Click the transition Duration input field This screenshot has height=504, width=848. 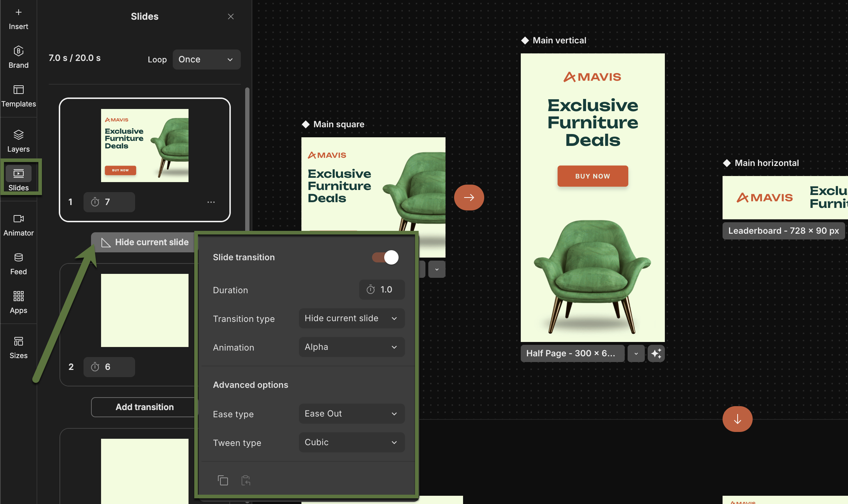[x=382, y=290]
